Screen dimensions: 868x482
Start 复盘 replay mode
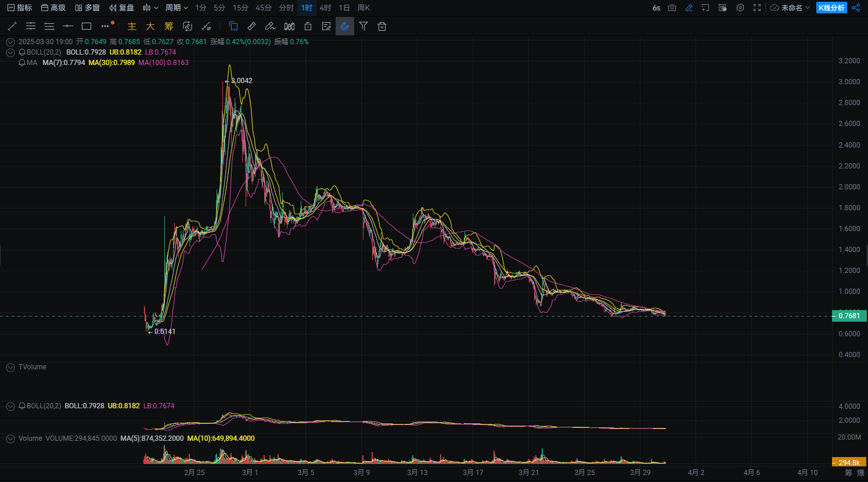pyautogui.click(x=121, y=8)
